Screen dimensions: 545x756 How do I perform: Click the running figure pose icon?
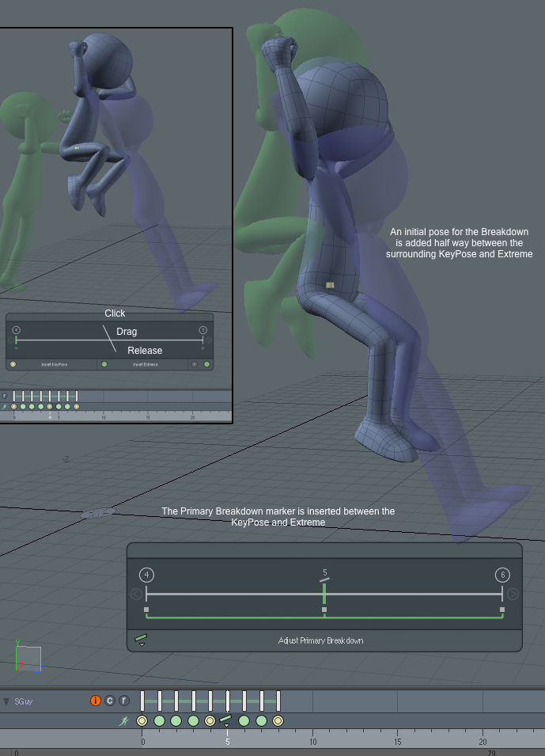(x=123, y=721)
